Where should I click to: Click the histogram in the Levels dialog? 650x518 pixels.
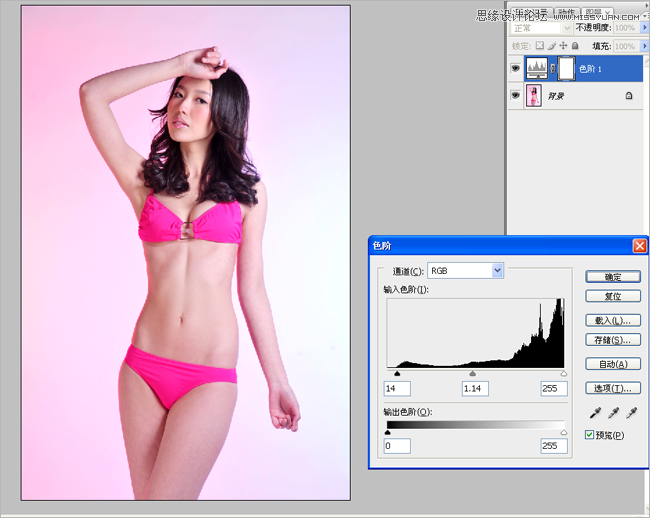(x=475, y=333)
